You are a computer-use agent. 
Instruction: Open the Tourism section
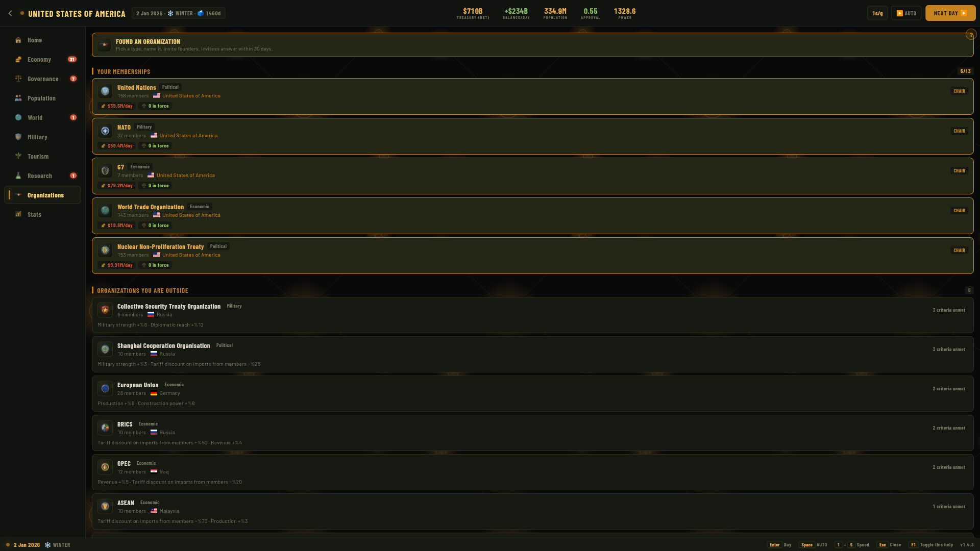[x=43, y=157]
